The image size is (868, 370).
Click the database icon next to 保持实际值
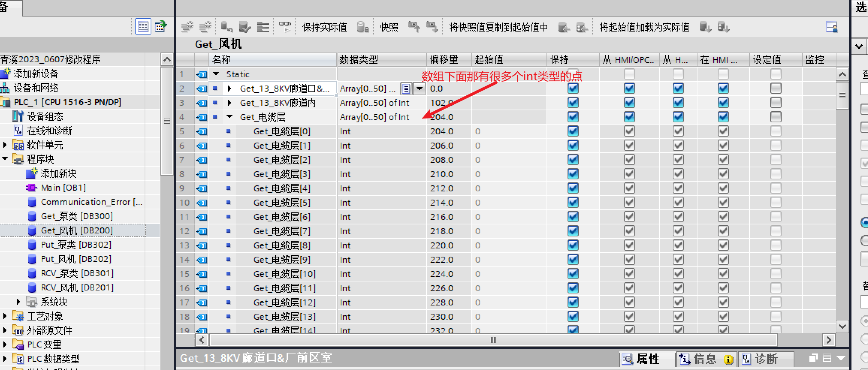(362, 27)
